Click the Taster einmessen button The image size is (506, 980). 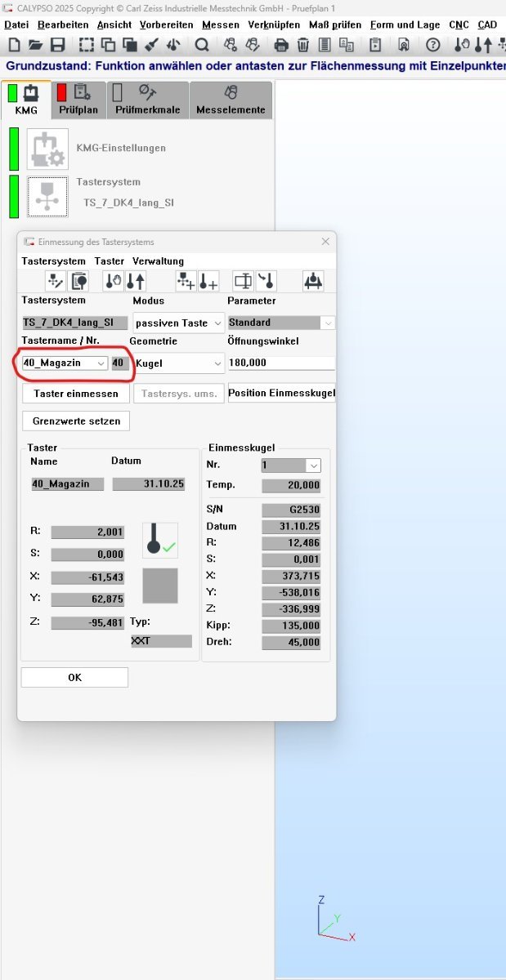(x=75, y=394)
